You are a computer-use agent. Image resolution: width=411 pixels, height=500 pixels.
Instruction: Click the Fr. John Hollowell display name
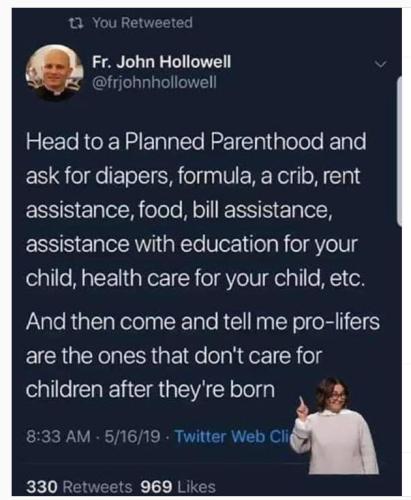click(161, 62)
